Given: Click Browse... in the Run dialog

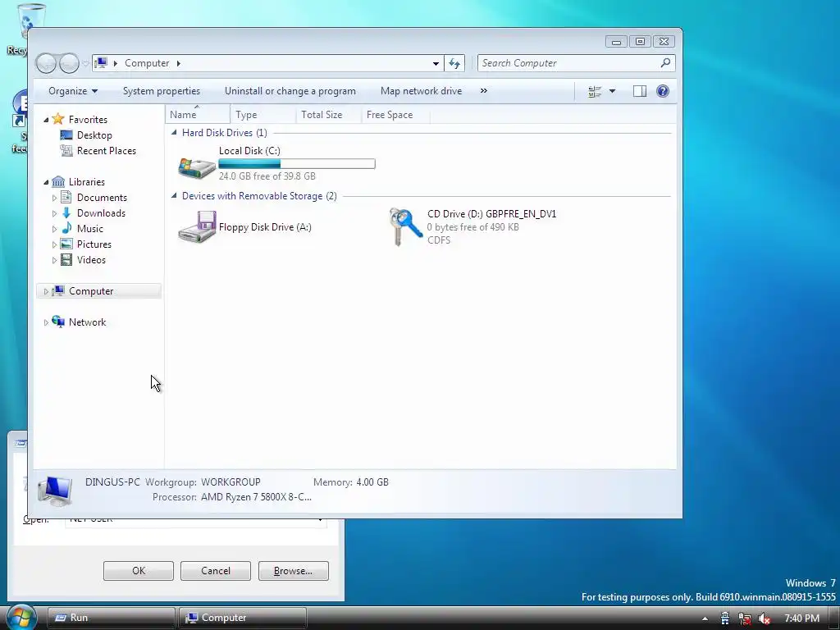Looking at the screenshot, I should (x=293, y=571).
